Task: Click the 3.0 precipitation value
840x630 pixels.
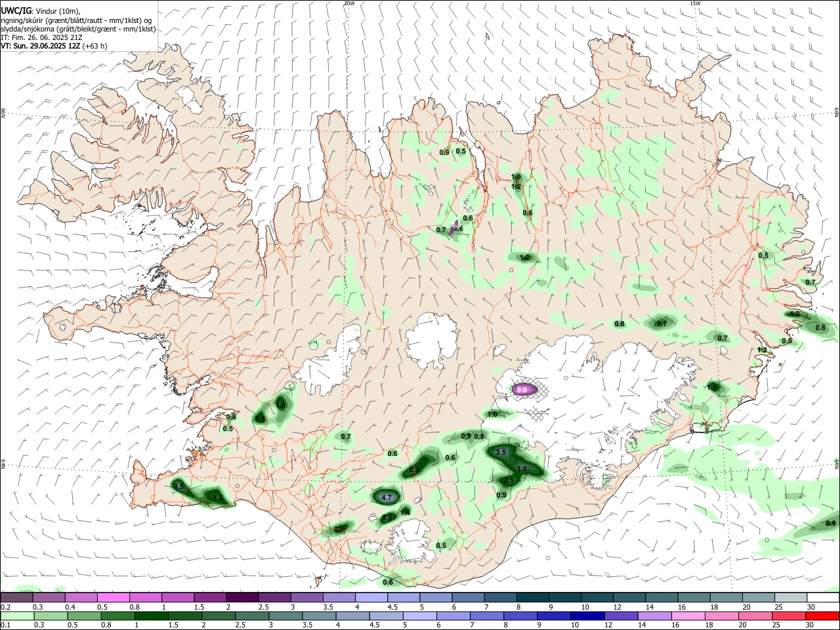Action: click(x=522, y=469)
